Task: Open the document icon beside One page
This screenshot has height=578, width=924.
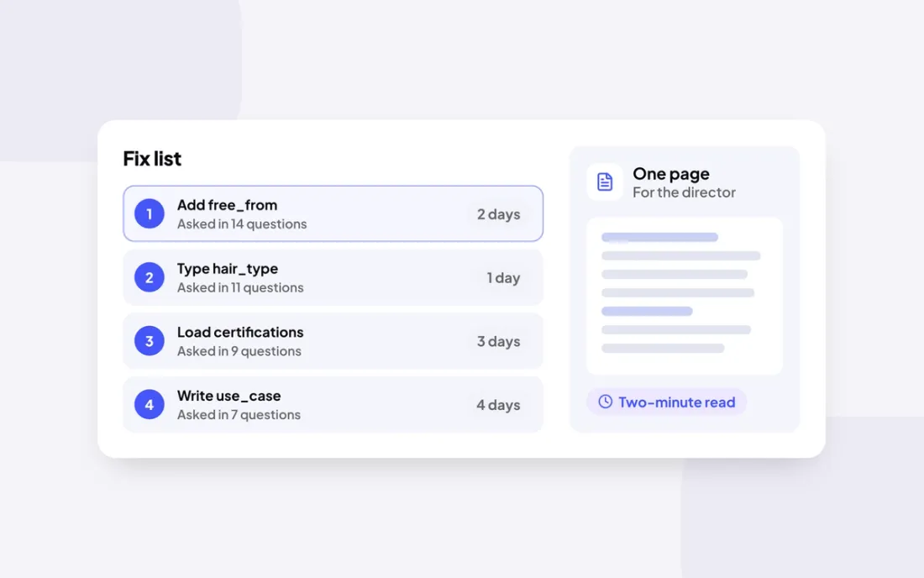Action: pos(605,181)
